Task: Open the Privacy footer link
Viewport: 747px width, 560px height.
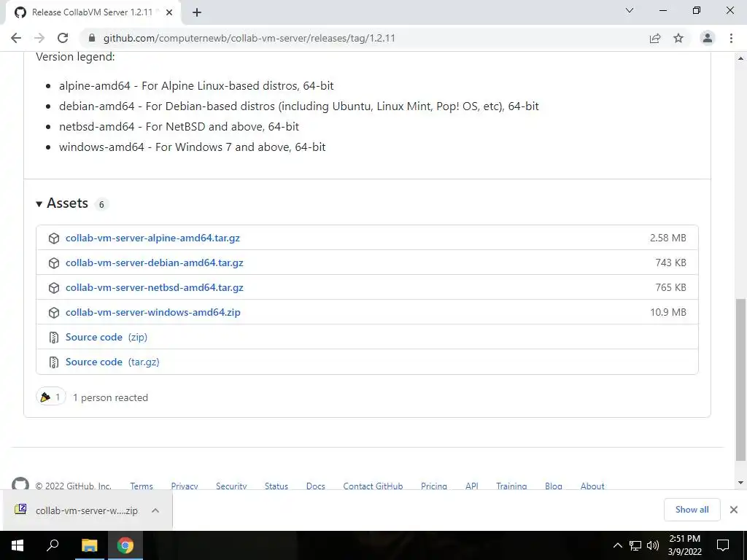Action: pos(185,486)
